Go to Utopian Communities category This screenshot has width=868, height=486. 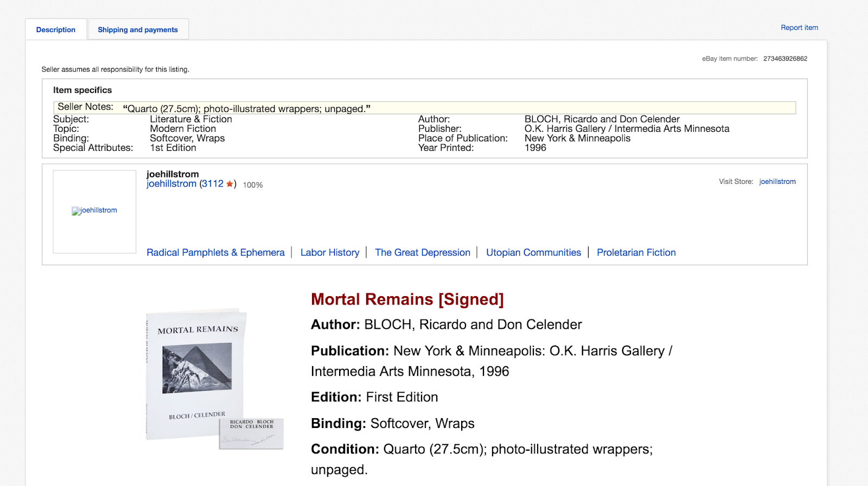coord(533,253)
